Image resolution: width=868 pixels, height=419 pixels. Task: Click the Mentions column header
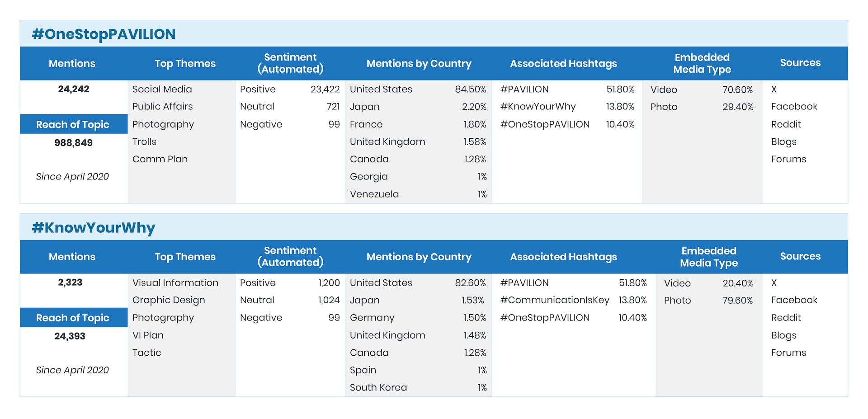click(x=72, y=63)
